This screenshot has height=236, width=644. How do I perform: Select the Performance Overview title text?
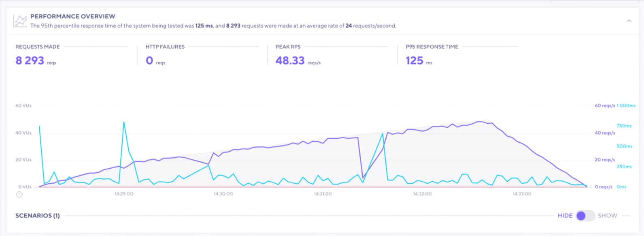click(73, 17)
